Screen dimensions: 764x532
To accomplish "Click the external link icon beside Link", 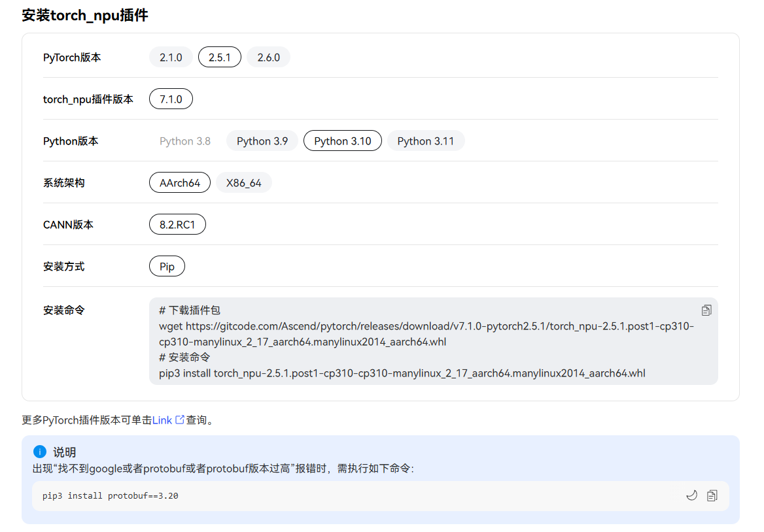I will pos(180,420).
